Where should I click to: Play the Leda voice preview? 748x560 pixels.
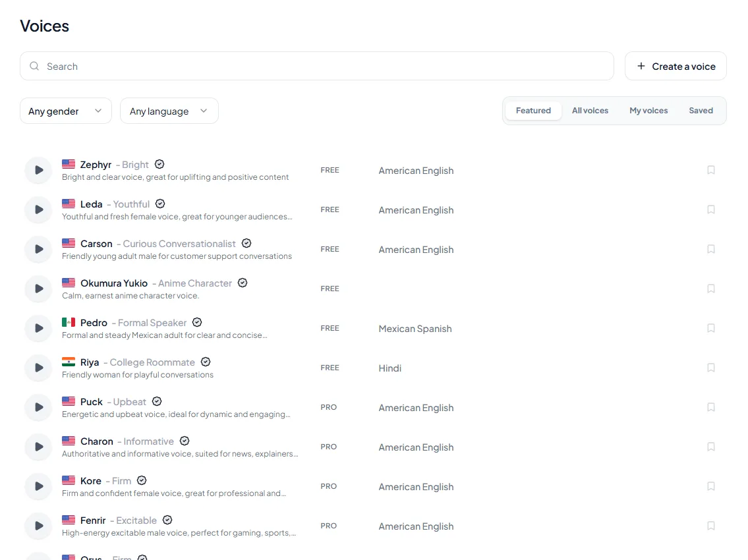click(38, 210)
